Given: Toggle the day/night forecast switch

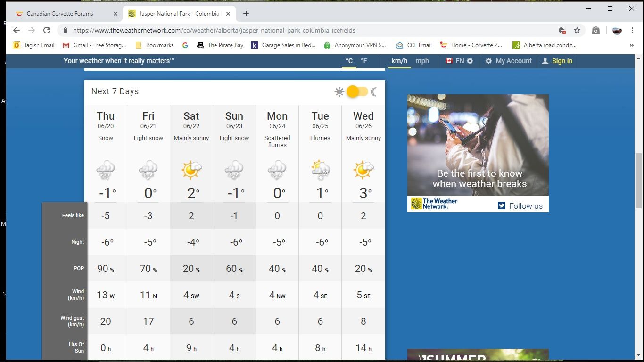Looking at the screenshot, I should click(x=356, y=92).
